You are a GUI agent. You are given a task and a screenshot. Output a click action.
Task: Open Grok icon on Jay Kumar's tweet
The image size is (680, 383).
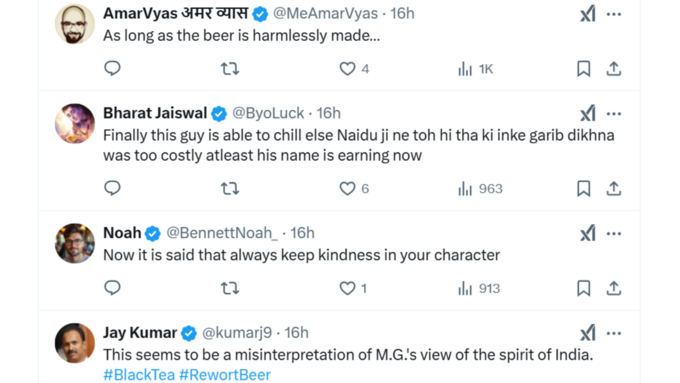point(588,333)
